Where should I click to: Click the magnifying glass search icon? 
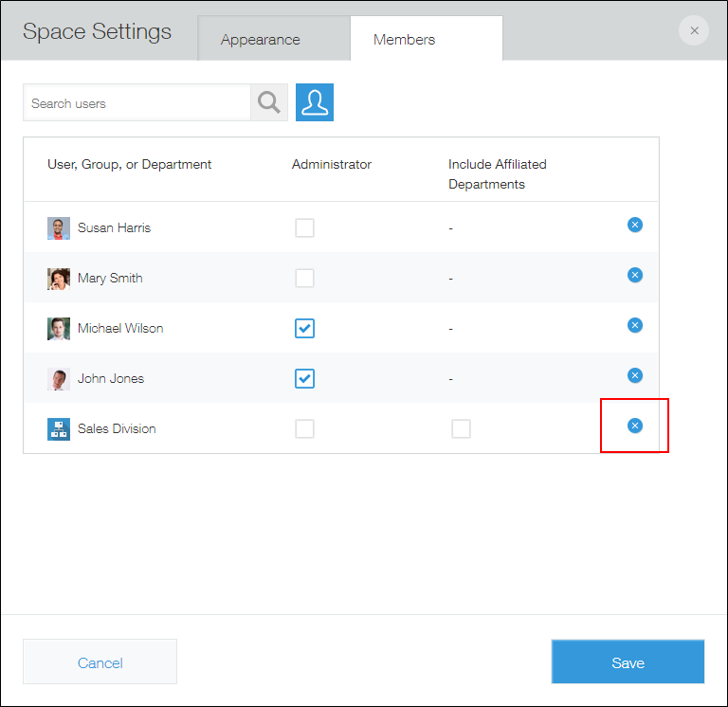click(269, 102)
